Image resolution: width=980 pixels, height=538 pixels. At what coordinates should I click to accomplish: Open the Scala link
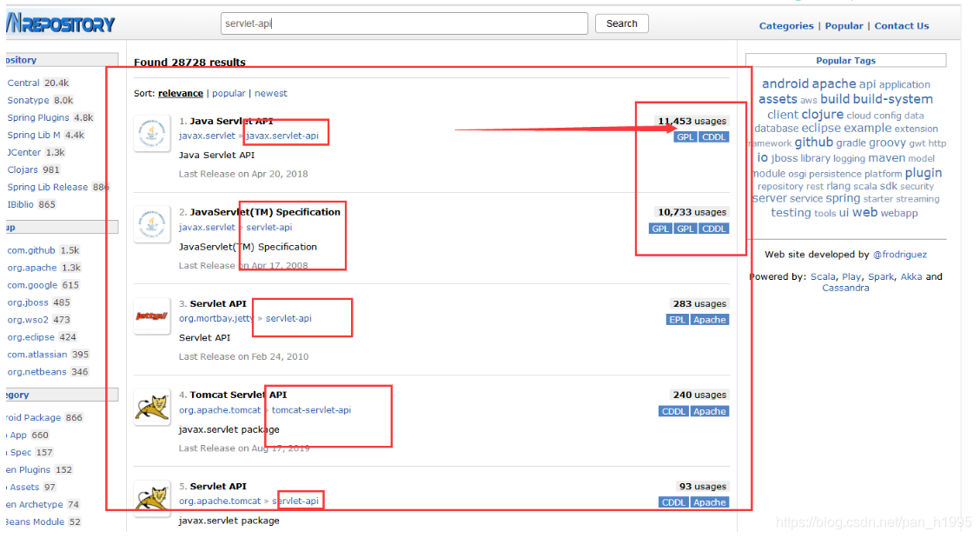coord(823,276)
